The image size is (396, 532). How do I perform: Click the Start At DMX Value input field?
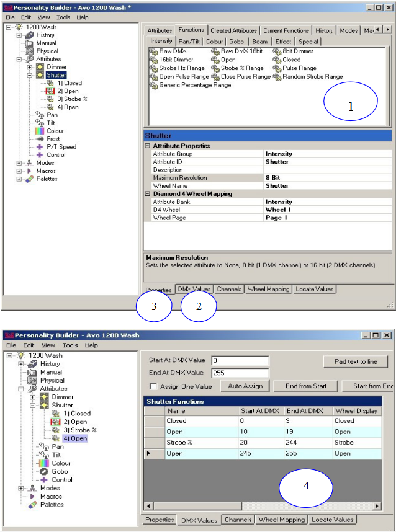tap(240, 360)
